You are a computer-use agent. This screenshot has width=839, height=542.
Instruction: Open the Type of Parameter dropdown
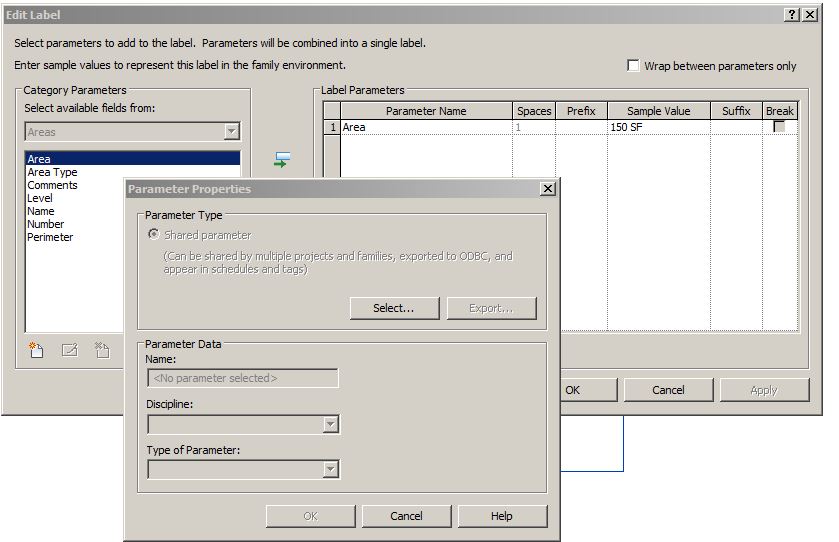(x=331, y=469)
